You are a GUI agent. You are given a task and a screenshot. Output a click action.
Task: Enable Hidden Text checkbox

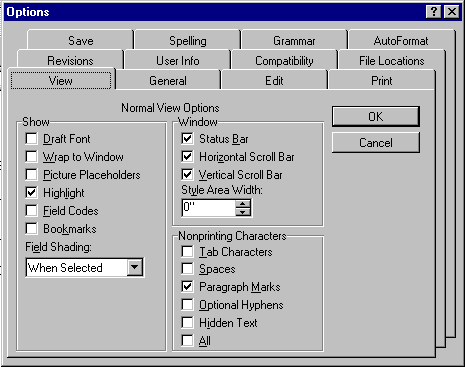(x=187, y=322)
